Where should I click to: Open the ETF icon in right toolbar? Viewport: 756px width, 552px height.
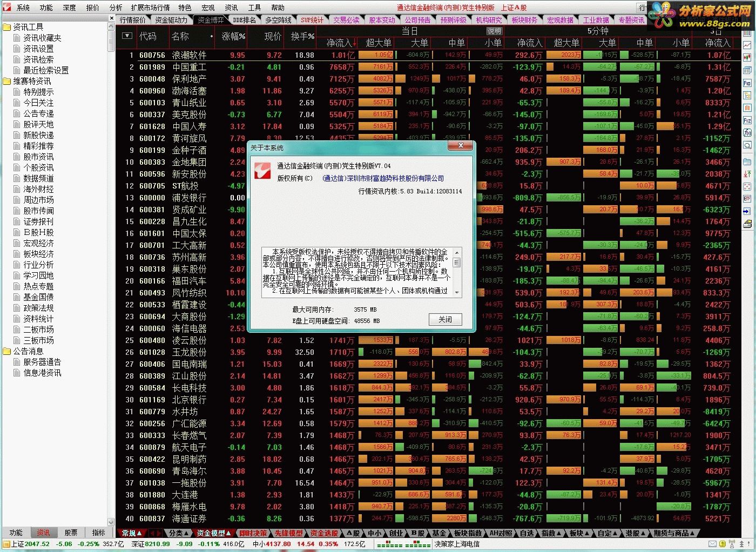pos(747,199)
